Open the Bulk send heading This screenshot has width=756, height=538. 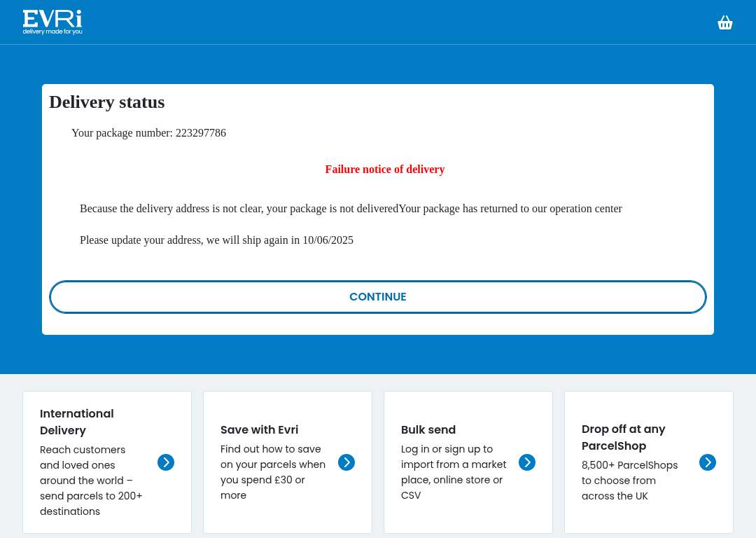pos(428,429)
